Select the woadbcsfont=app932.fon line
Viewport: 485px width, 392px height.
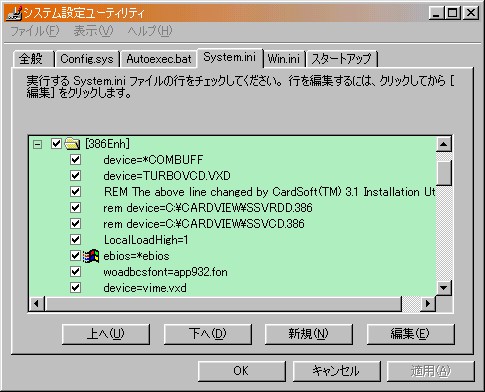(x=165, y=272)
